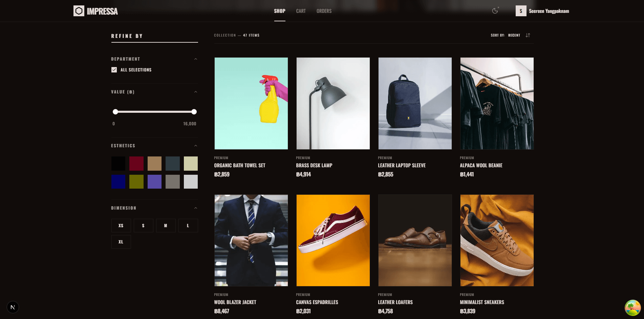Collapse the ESTHETICS filter section
Viewport: 644px width, 319px height.
point(196,145)
